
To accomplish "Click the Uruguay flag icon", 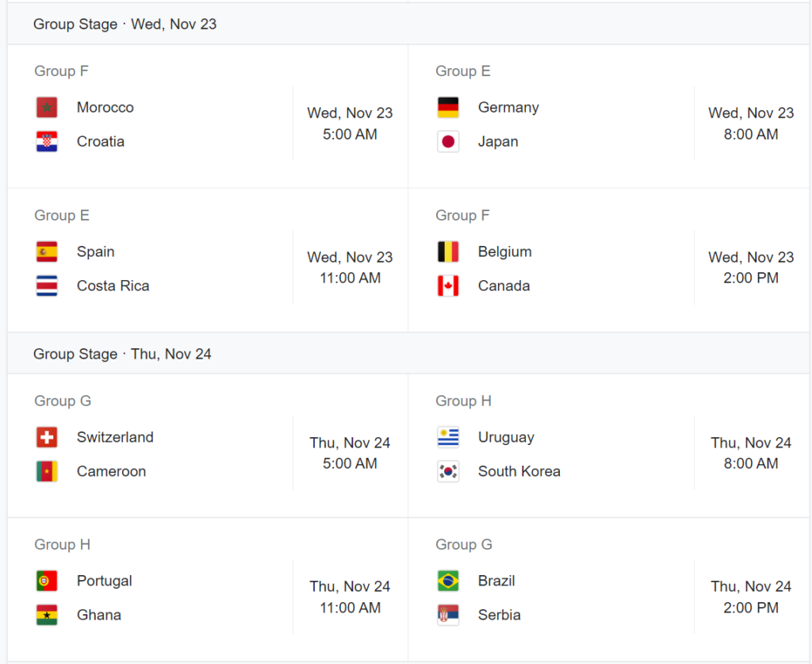I will (x=448, y=437).
